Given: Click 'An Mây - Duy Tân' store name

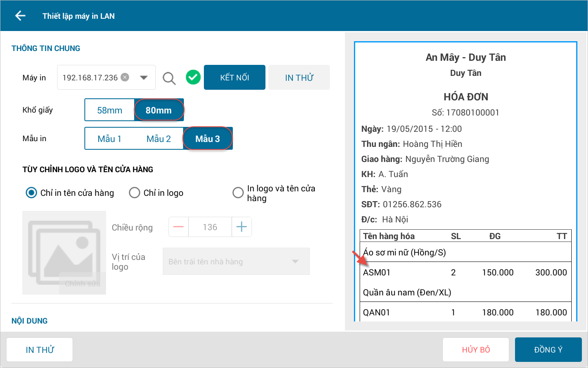Looking at the screenshot, I should coord(466,57).
